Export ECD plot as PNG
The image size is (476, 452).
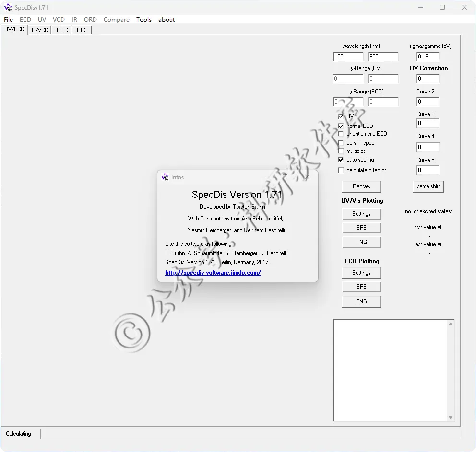(361, 301)
